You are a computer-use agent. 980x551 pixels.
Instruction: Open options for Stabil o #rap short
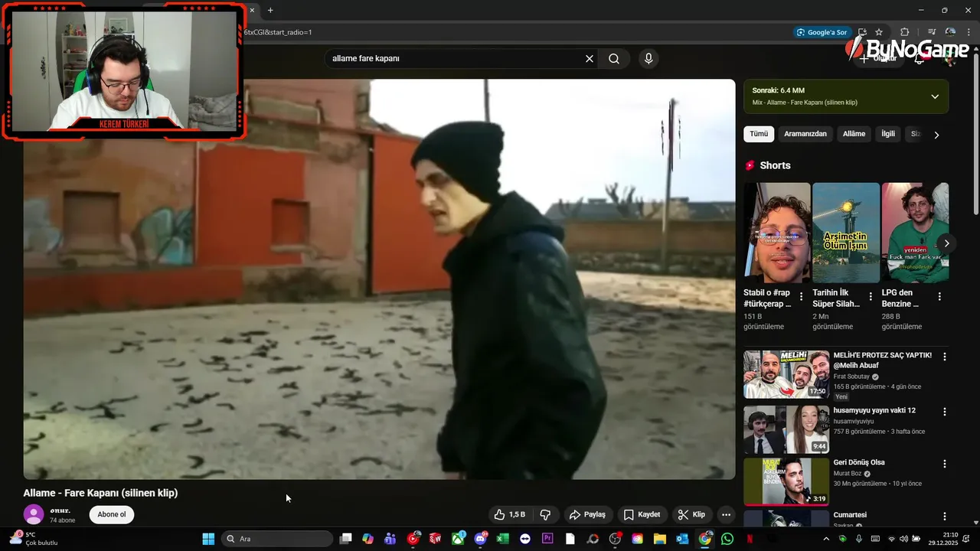click(x=802, y=296)
